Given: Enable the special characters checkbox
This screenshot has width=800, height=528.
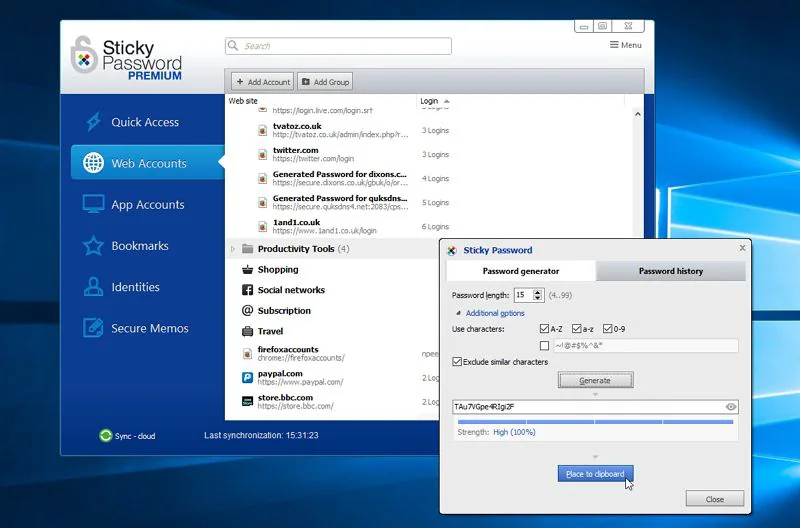Looking at the screenshot, I should 544,346.
